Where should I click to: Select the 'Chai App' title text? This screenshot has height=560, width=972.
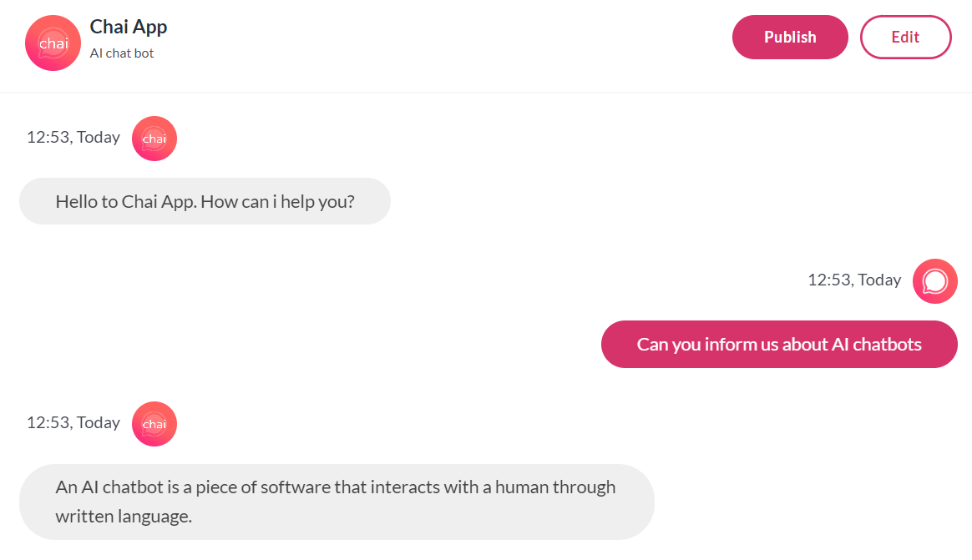click(x=129, y=27)
